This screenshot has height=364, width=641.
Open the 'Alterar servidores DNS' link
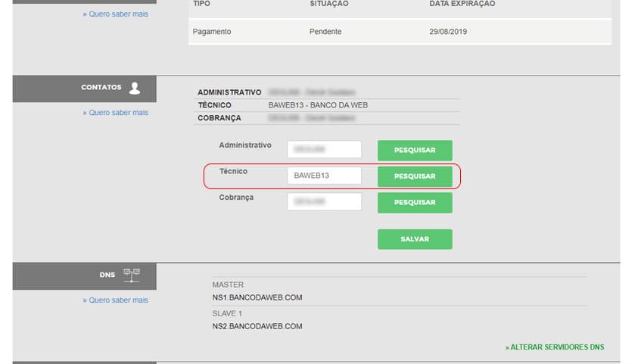(x=555, y=347)
